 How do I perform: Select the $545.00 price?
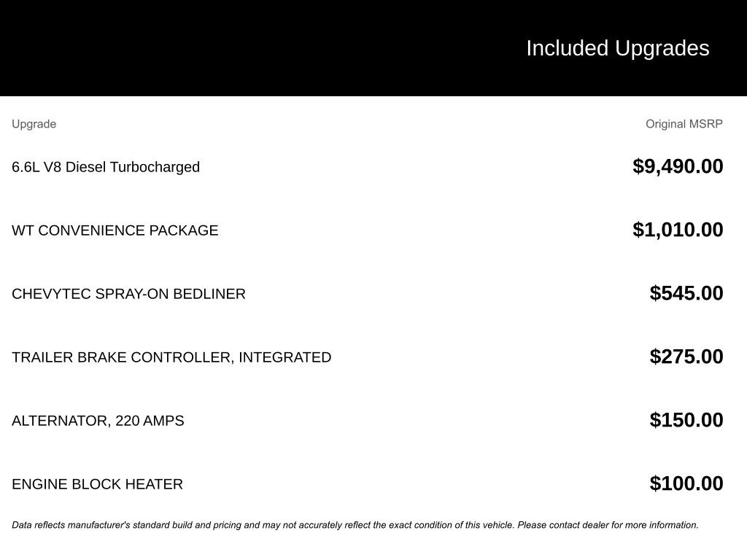686,293
